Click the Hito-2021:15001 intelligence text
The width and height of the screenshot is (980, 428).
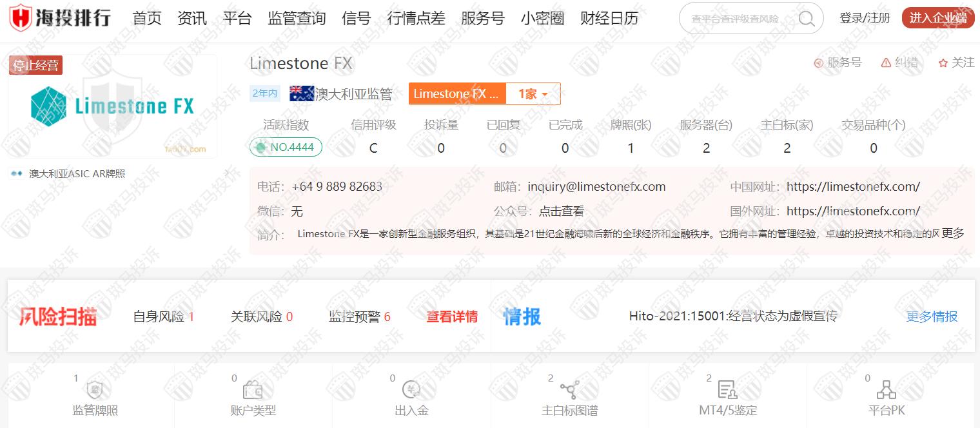(733, 316)
